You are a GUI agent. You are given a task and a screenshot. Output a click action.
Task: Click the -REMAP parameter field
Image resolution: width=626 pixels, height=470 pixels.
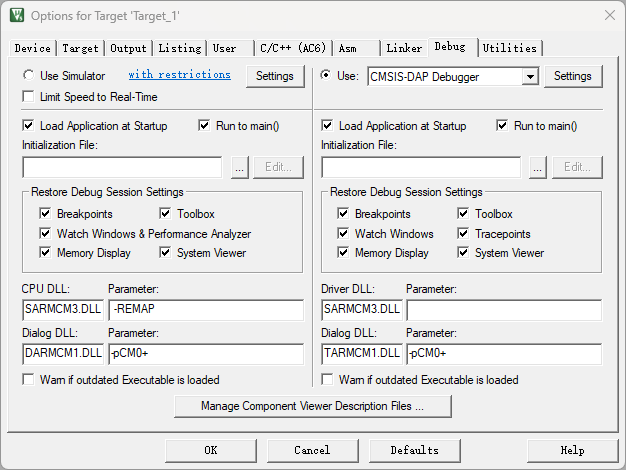pyautogui.click(x=206, y=310)
